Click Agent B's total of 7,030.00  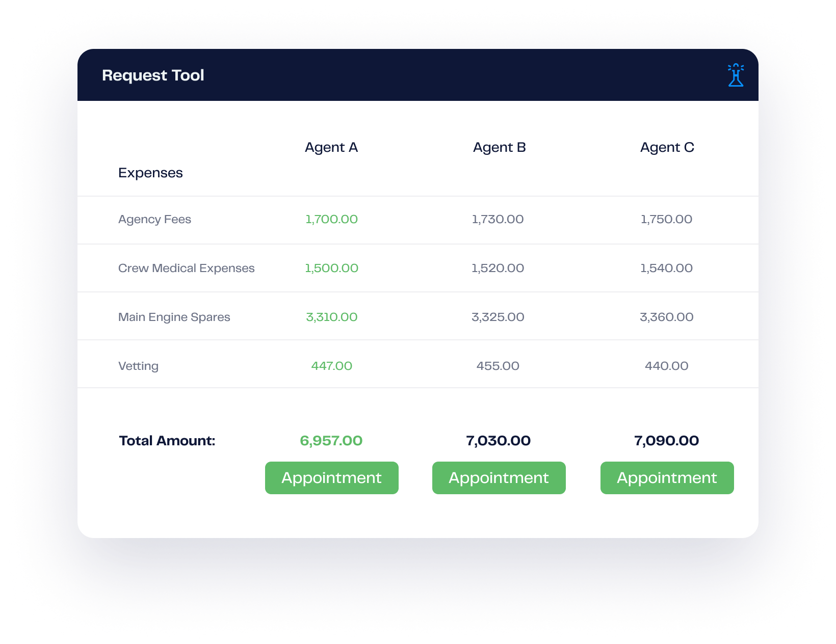tap(498, 441)
